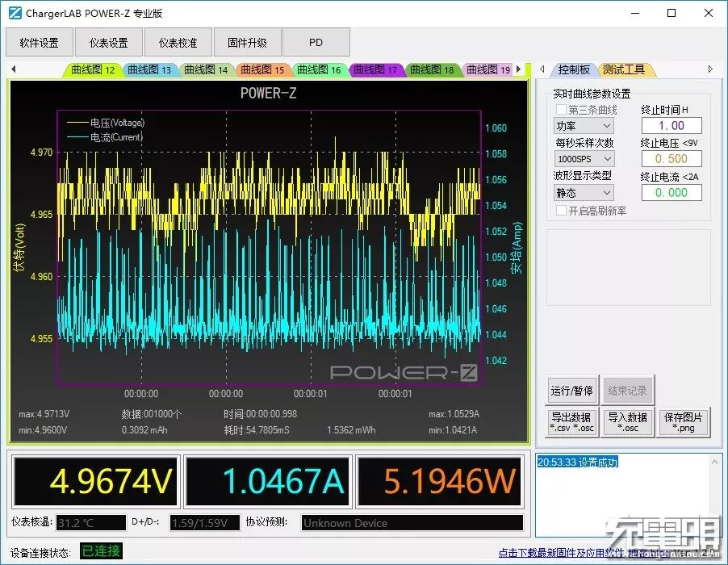Enable the 开启高刷新率 checkbox
The width and height of the screenshot is (728, 565).
pos(561,211)
